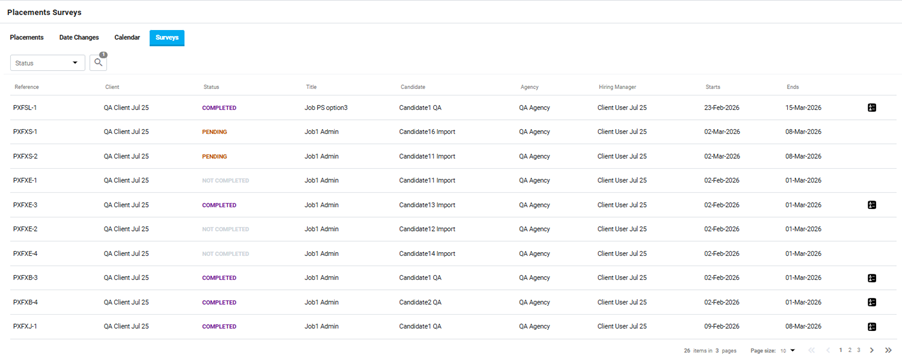Jump to first page arrow

pyautogui.click(x=812, y=350)
